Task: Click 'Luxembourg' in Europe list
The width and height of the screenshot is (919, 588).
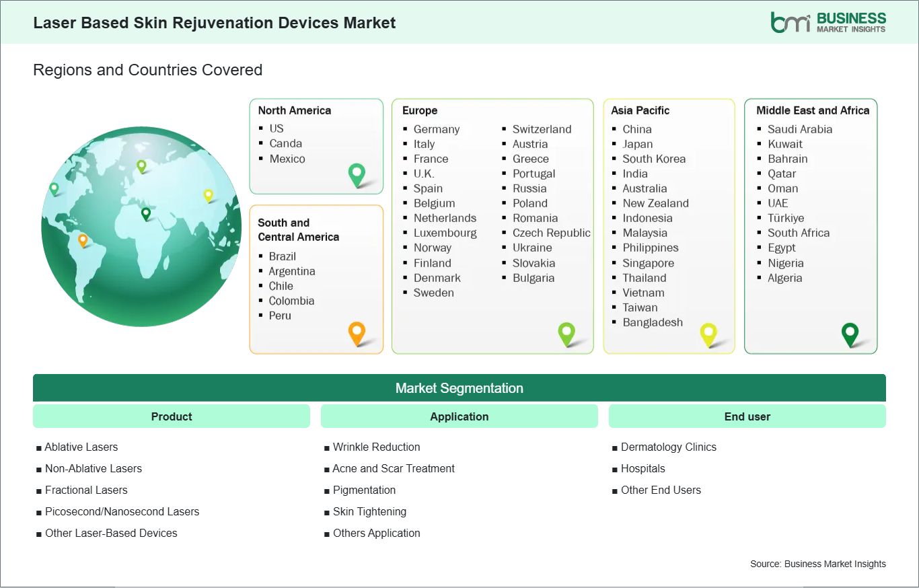Action: 445,233
